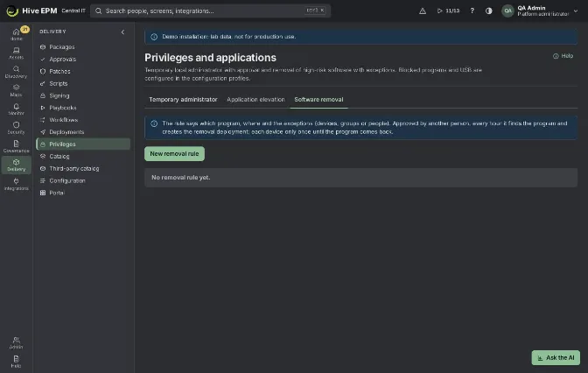Click the info icon in rule description
Screen dimensions: 588x373
pyautogui.click(x=154, y=123)
